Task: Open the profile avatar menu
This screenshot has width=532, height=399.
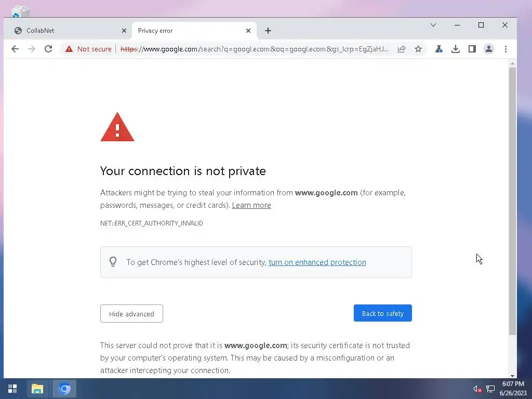Action: (488, 49)
